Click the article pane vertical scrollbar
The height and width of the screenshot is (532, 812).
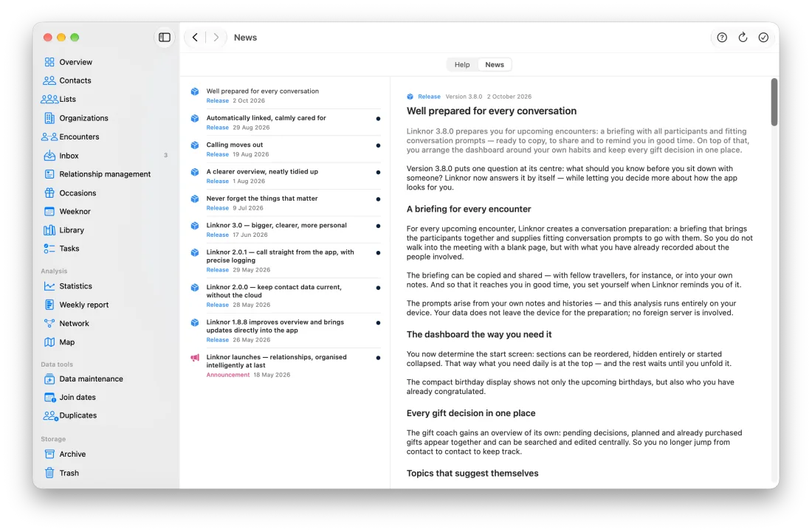click(774, 102)
